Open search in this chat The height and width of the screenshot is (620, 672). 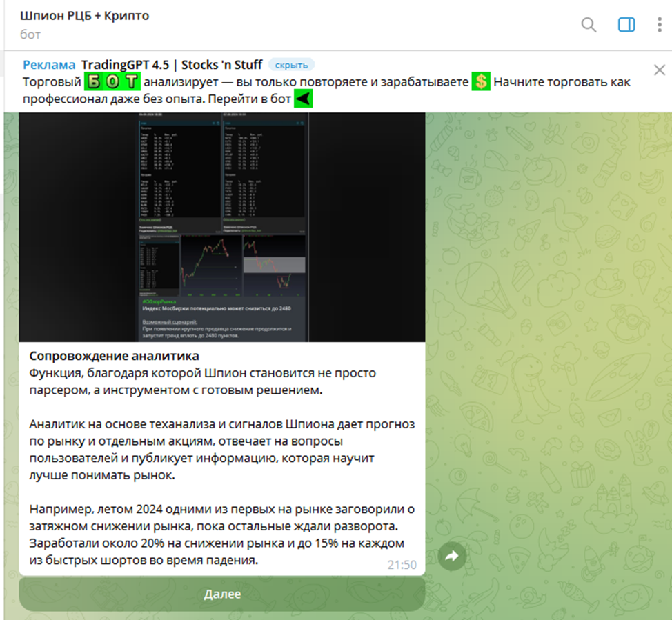[x=589, y=25]
